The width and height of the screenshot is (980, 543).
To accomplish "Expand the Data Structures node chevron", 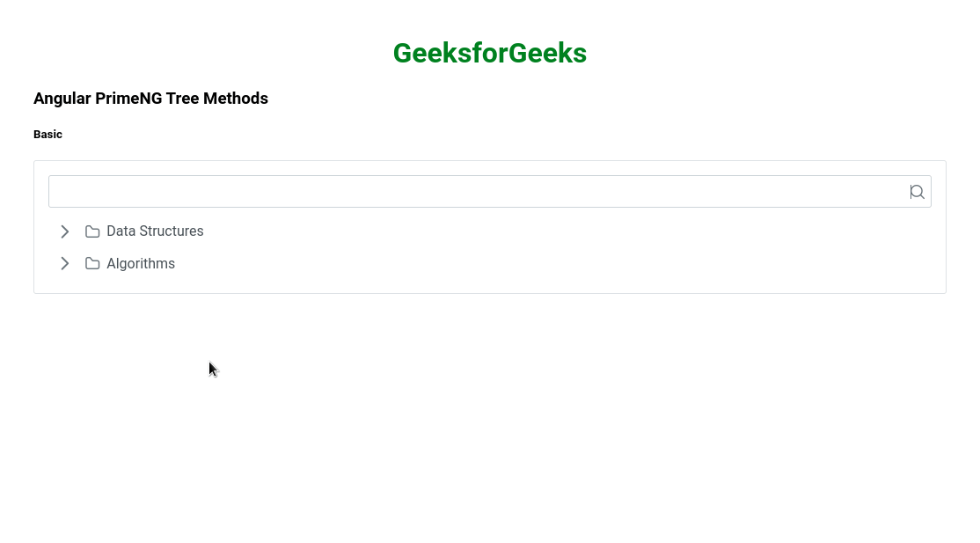I will click(x=65, y=231).
